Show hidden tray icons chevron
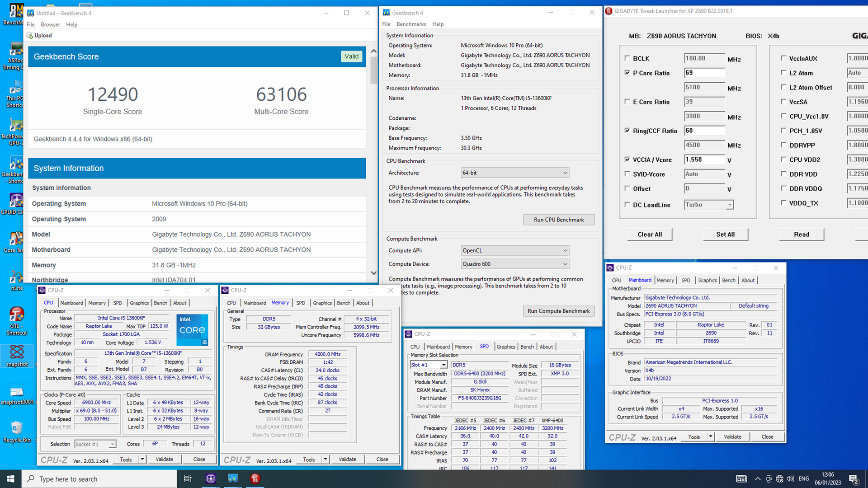The height and width of the screenshot is (488, 868). coord(757,479)
